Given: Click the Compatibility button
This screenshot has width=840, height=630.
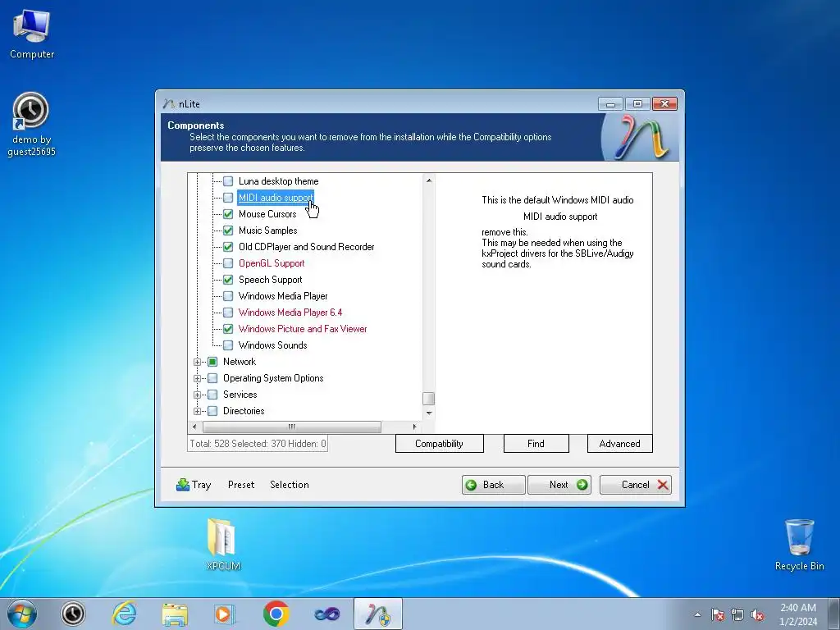Looking at the screenshot, I should 440,444.
